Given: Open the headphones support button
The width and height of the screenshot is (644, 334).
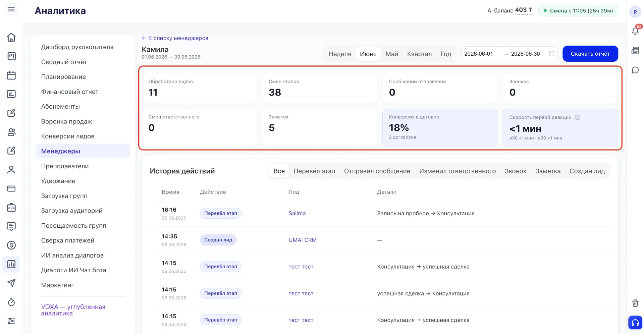Looking at the screenshot, I should tap(635, 323).
